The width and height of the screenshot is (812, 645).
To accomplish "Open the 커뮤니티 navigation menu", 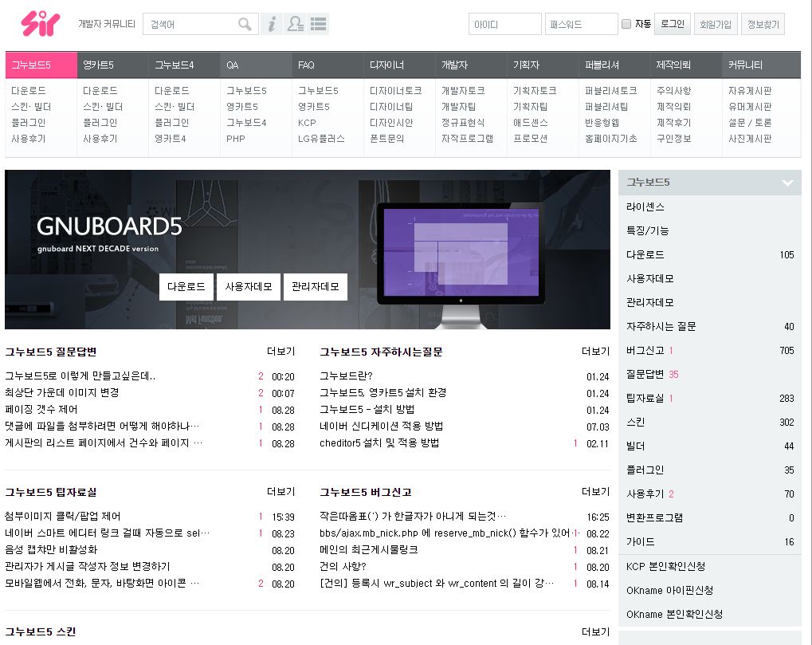I will click(745, 65).
